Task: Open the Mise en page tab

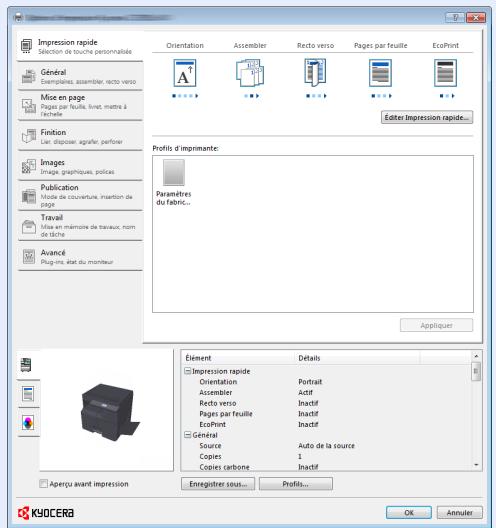Action: (x=80, y=105)
